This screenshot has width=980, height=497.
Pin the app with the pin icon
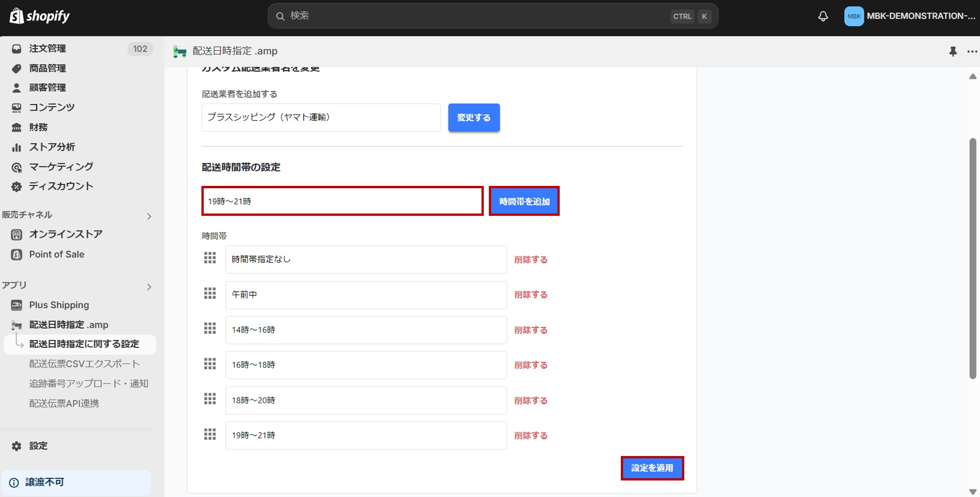[x=953, y=51]
